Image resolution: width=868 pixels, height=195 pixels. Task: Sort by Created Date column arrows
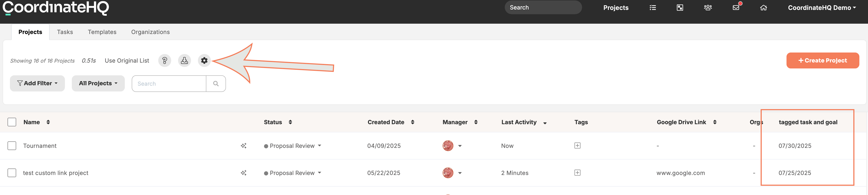[412, 122]
